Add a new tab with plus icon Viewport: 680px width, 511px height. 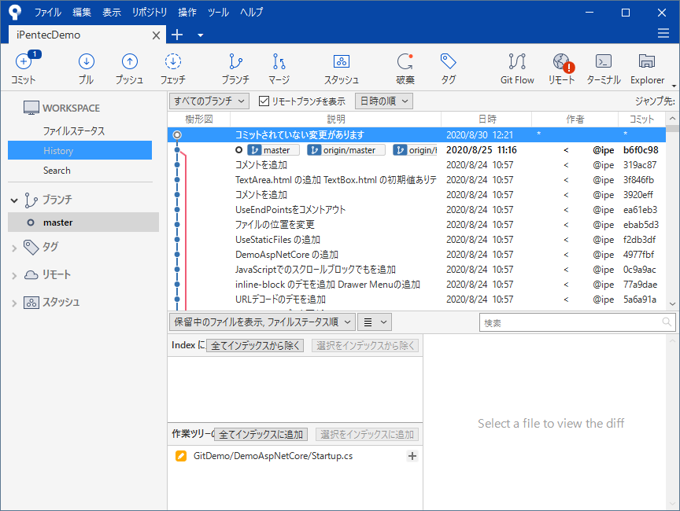click(177, 35)
